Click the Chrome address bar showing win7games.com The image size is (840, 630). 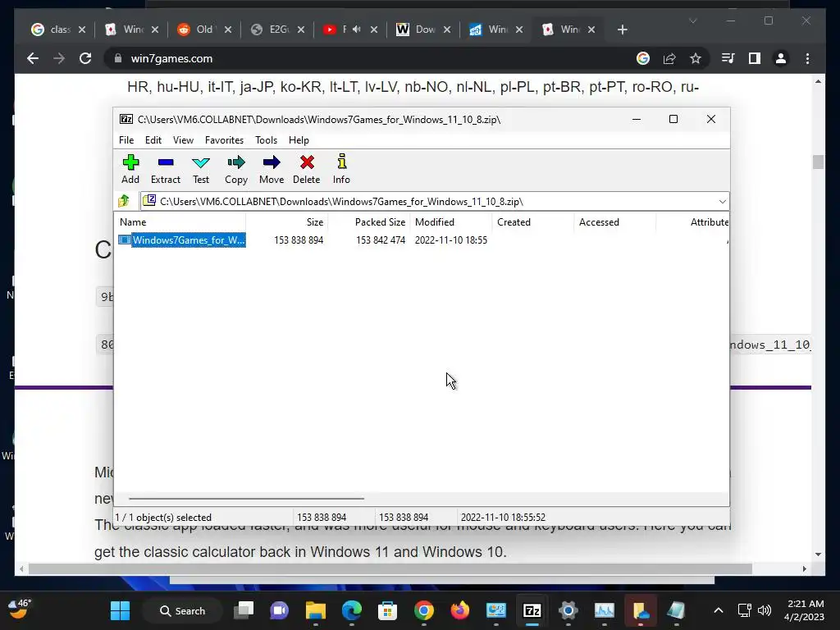[370, 58]
